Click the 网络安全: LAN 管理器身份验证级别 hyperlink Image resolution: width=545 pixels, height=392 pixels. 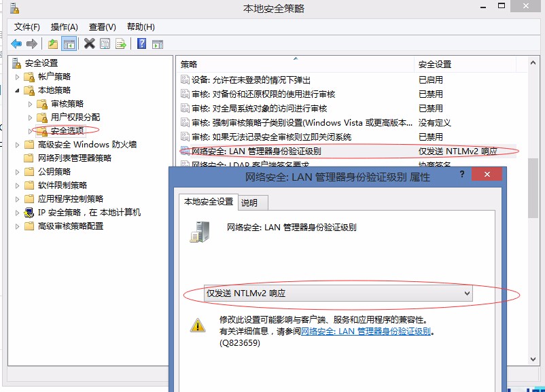[x=366, y=332]
